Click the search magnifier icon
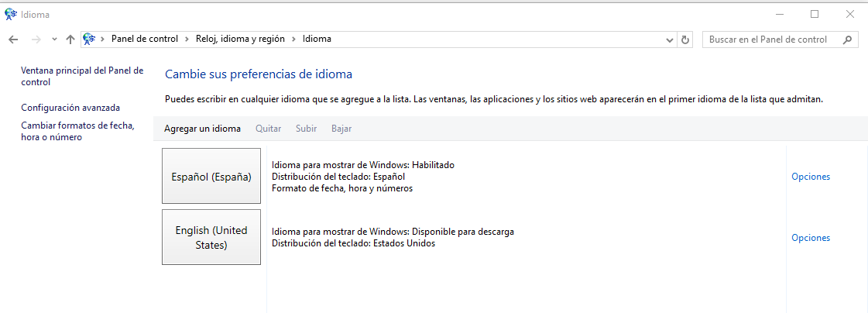Screen dimensions: 868x313 click(848, 40)
